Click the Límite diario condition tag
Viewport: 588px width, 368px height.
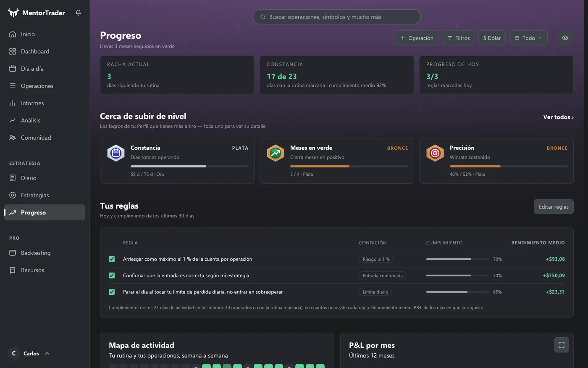point(375,292)
